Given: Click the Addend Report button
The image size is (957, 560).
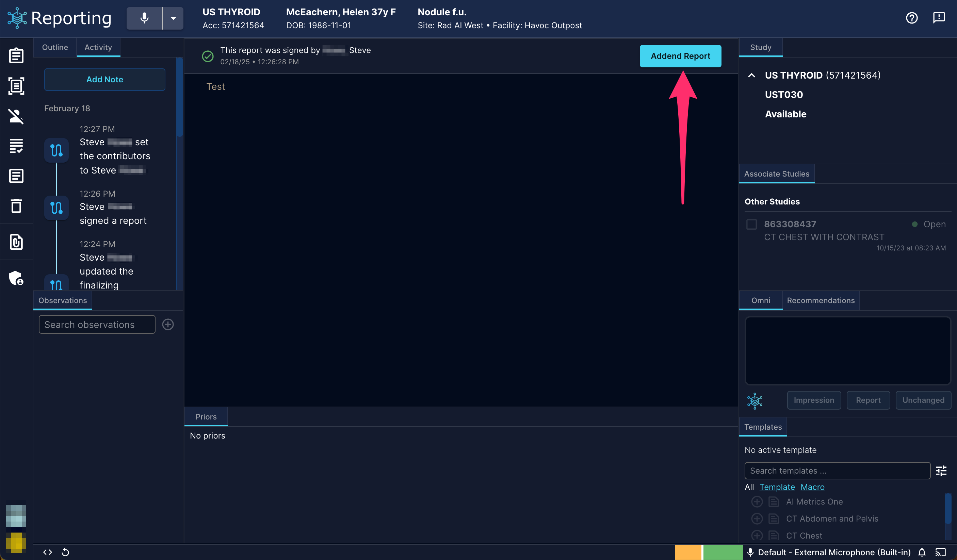Looking at the screenshot, I should (x=680, y=56).
